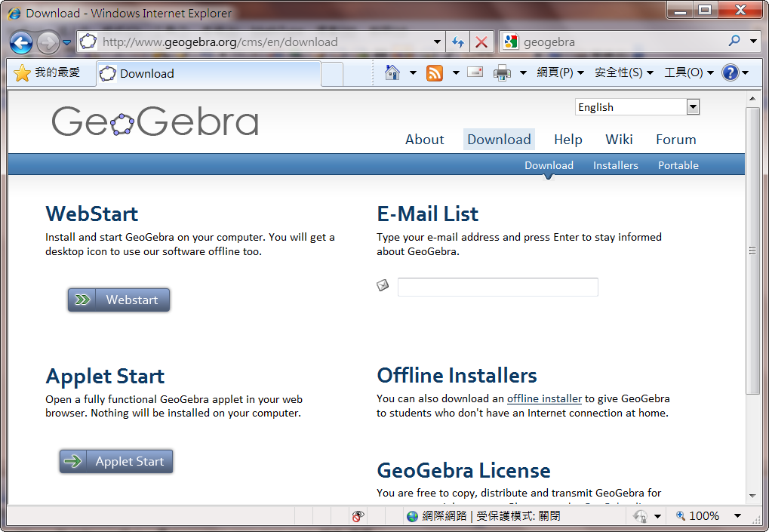Open Favorites star button
This screenshot has width=769, height=532.
[48, 73]
